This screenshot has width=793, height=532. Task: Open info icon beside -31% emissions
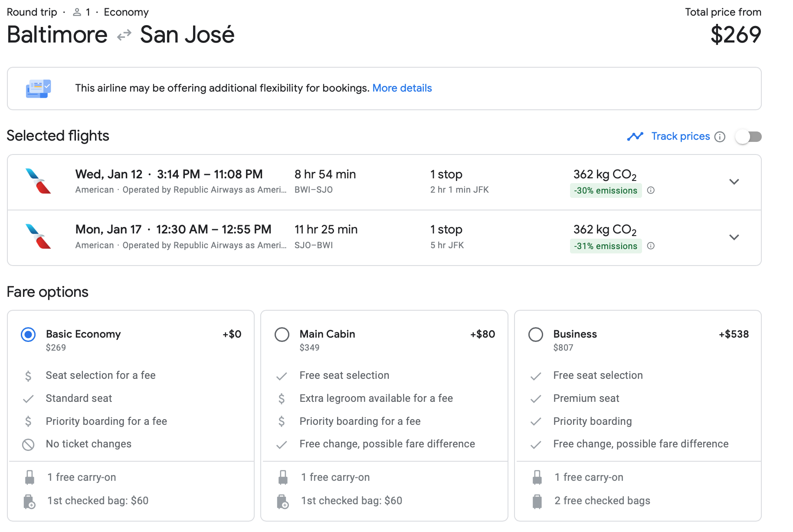coord(651,246)
